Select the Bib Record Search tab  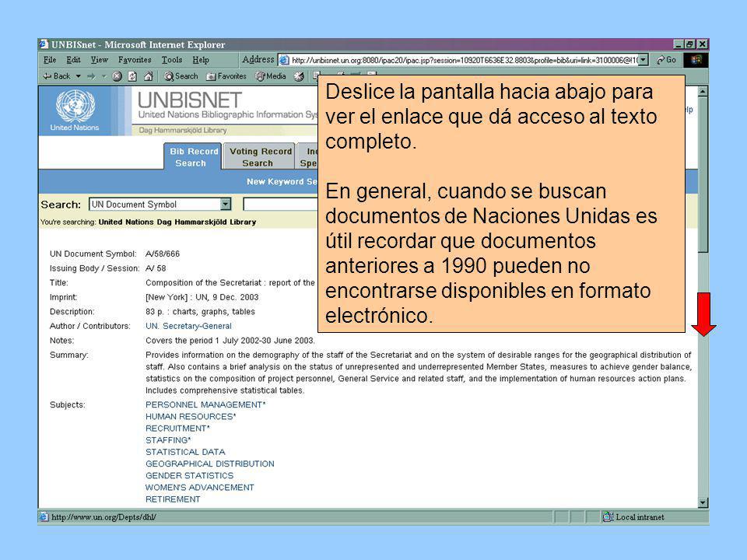coord(193,156)
